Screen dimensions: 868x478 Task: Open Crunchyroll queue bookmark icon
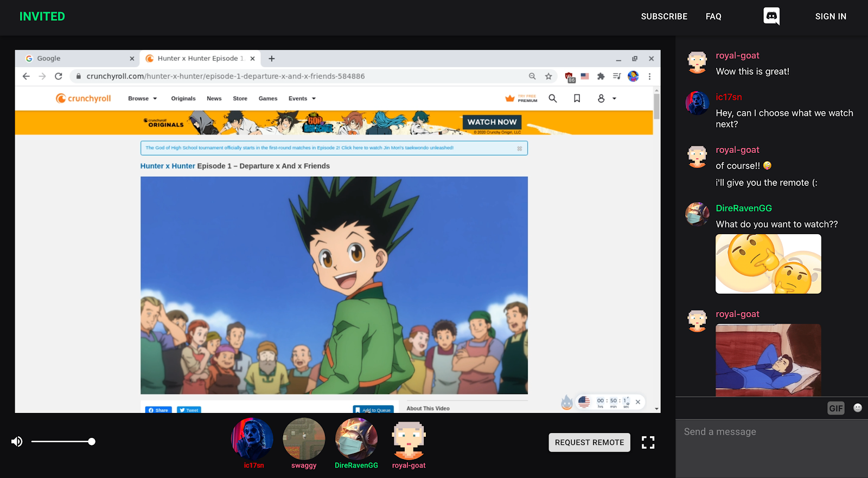pyautogui.click(x=577, y=98)
